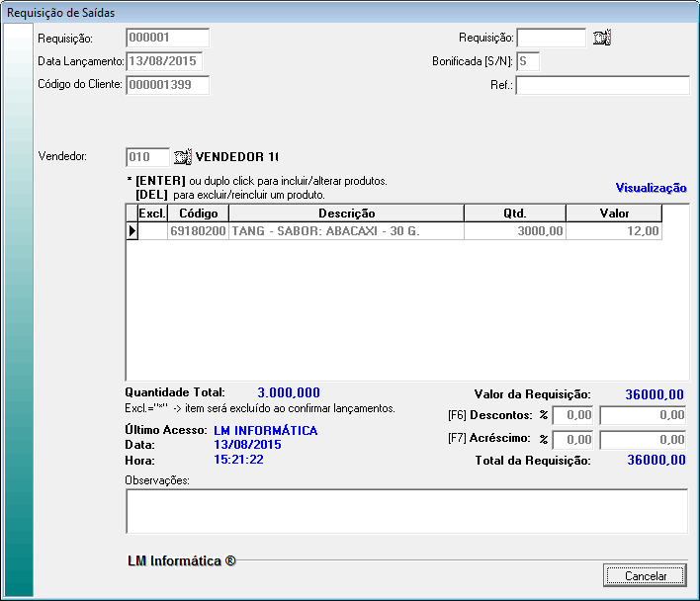Click the Data Lançamento date field

click(x=164, y=61)
